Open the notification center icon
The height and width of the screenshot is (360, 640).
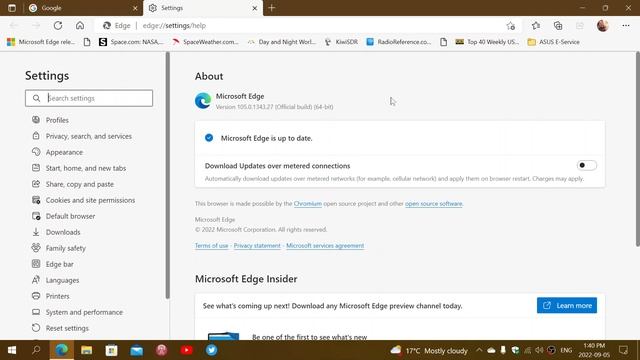pyautogui.click(x=623, y=350)
